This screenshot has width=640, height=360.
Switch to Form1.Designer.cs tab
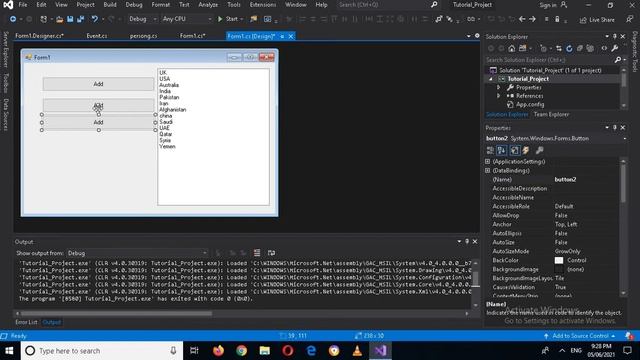(x=40, y=36)
